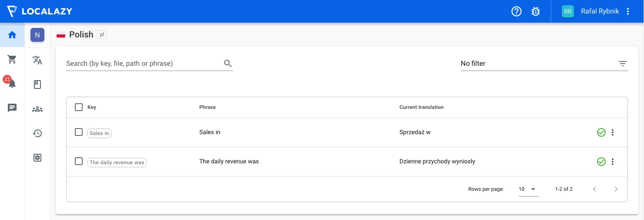Click the Polish flag icon
The height and width of the screenshot is (220, 644).
[61, 35]
